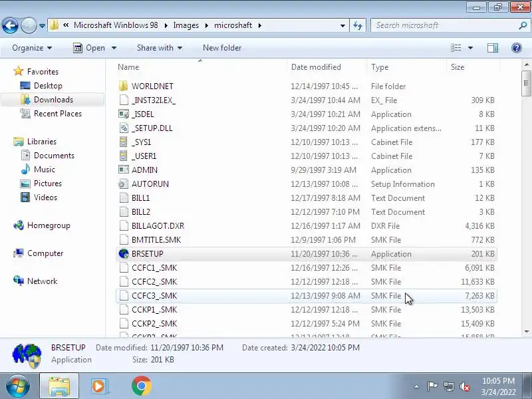Select the CCFC3_.SMK file name
Image resolution: width=532 pixels, height=399 pixels.
[x=154, y=295]
